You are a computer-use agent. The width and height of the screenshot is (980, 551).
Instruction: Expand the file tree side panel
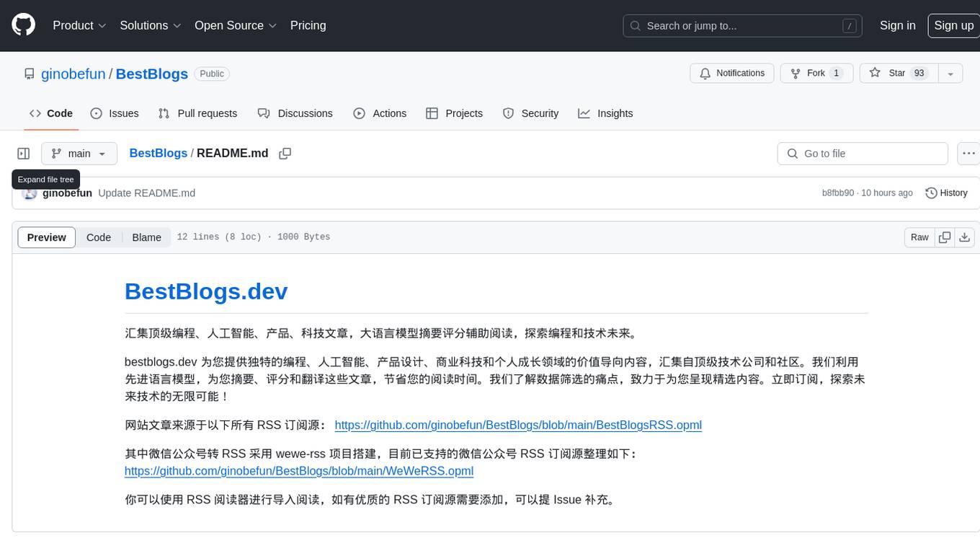24,154
